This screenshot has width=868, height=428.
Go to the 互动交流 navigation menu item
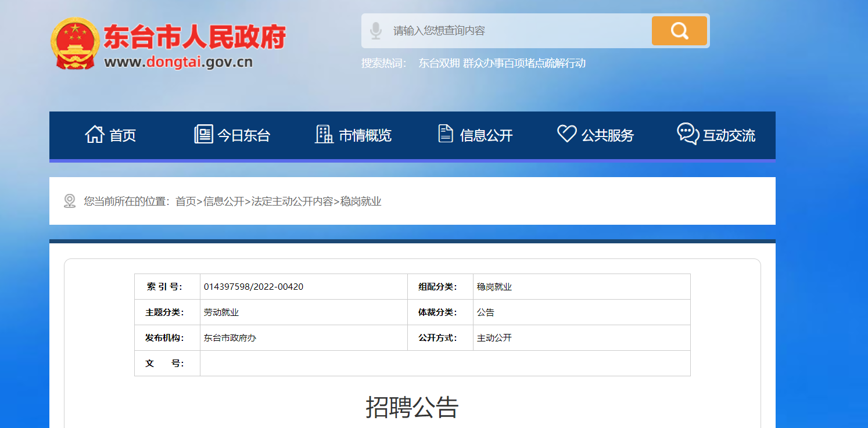[x=729, y=135]
